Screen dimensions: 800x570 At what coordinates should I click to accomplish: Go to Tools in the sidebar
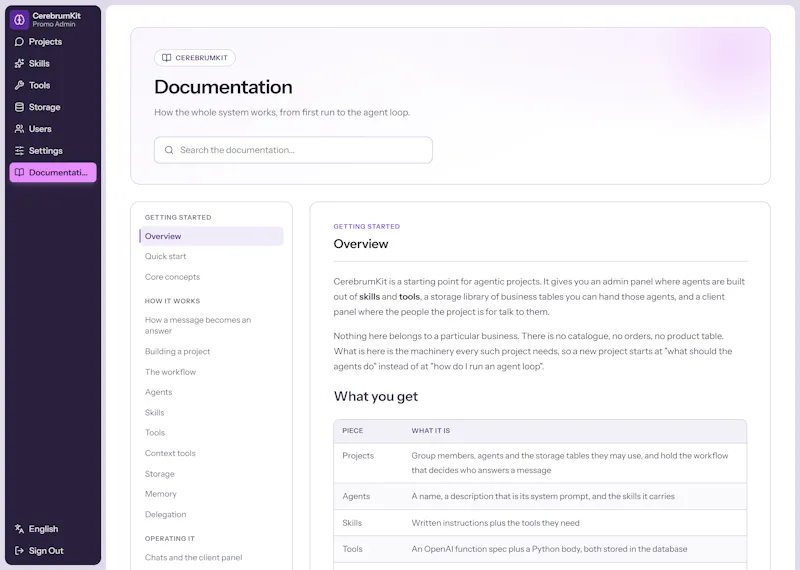(x=53, y=85)
